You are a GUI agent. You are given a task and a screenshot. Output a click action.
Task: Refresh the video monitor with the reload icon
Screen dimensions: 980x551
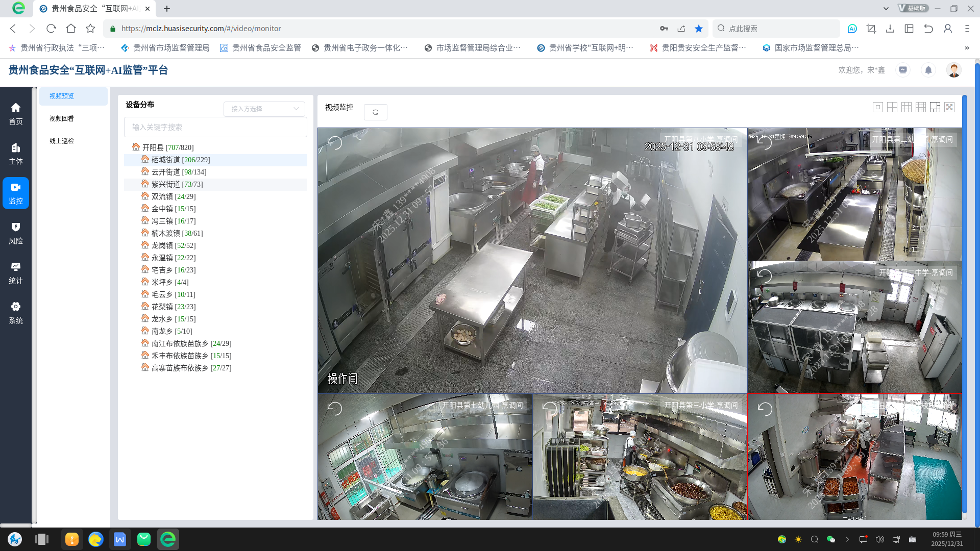pos(376,112)
